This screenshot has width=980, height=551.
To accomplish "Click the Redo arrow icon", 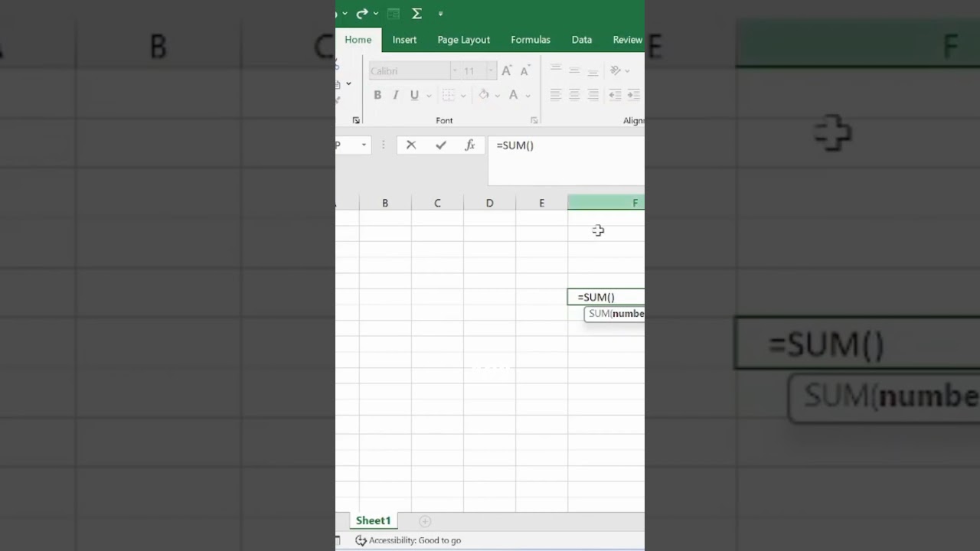I will click(362, 13).
